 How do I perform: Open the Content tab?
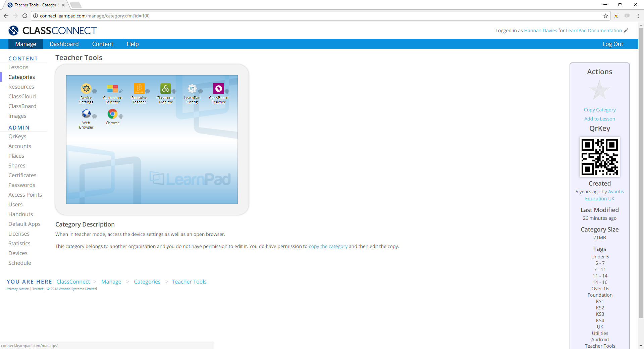click(103, 44)
